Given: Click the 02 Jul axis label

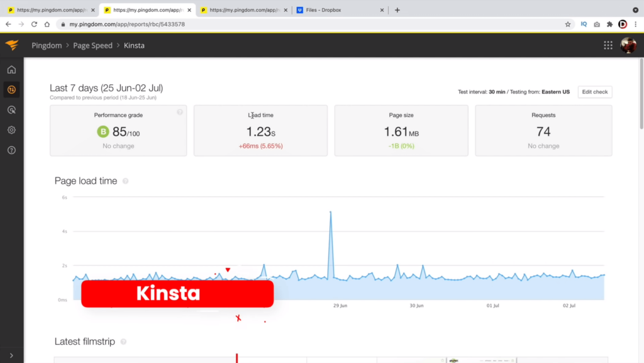Looking at the screenshot, I should coord(569,306).
